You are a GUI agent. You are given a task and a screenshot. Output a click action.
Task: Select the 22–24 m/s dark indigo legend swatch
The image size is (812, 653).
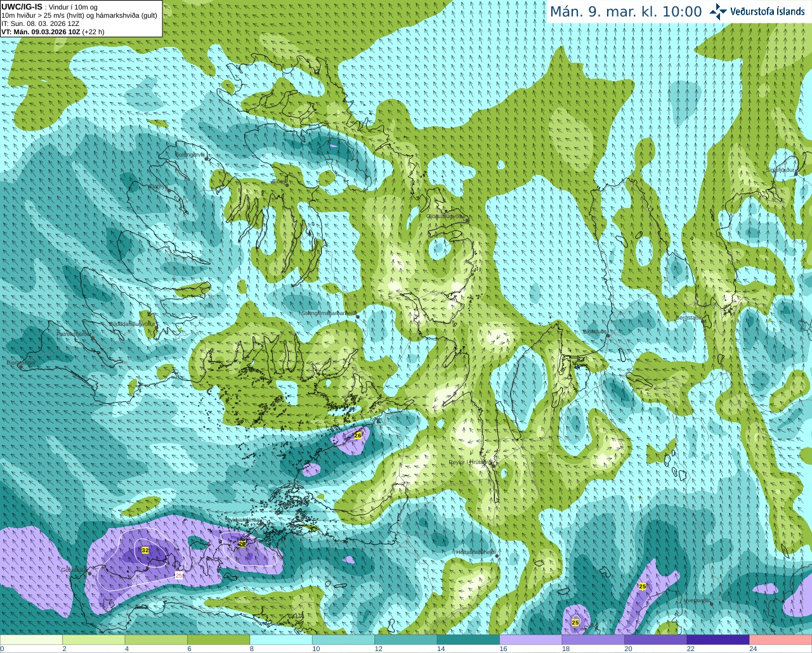click(718, 640)
